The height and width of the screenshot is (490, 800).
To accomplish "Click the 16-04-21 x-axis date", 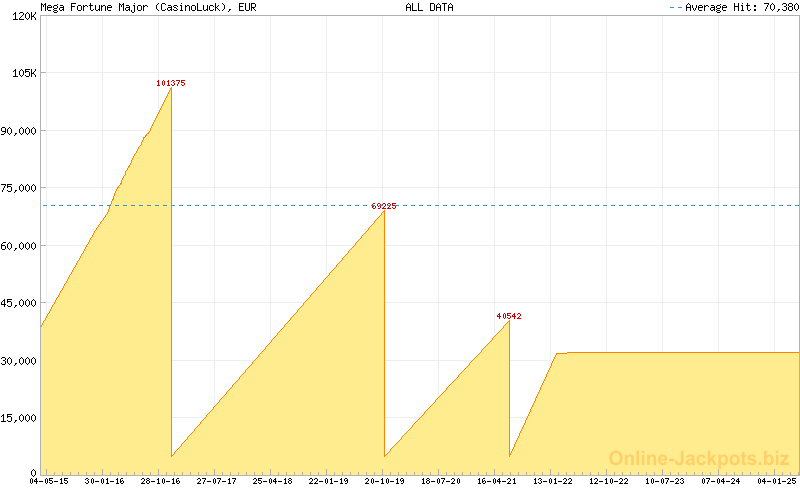I will [x=496, y=481].
